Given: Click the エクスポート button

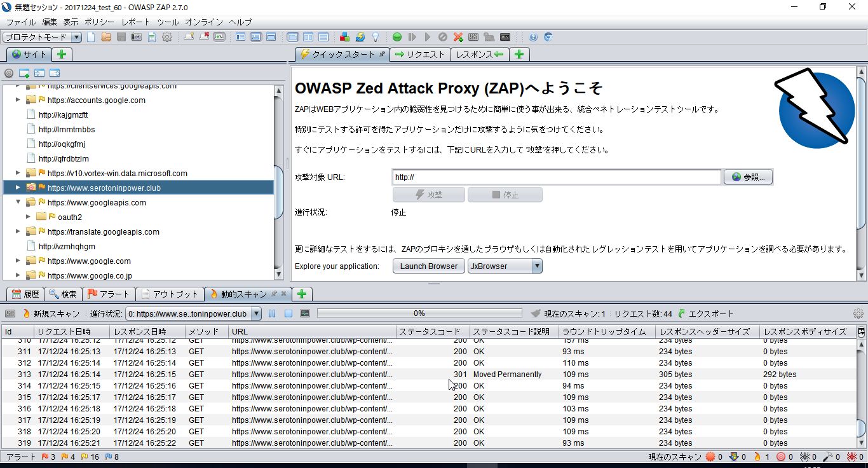Looking at the screenshot, I should click(705, 313).
